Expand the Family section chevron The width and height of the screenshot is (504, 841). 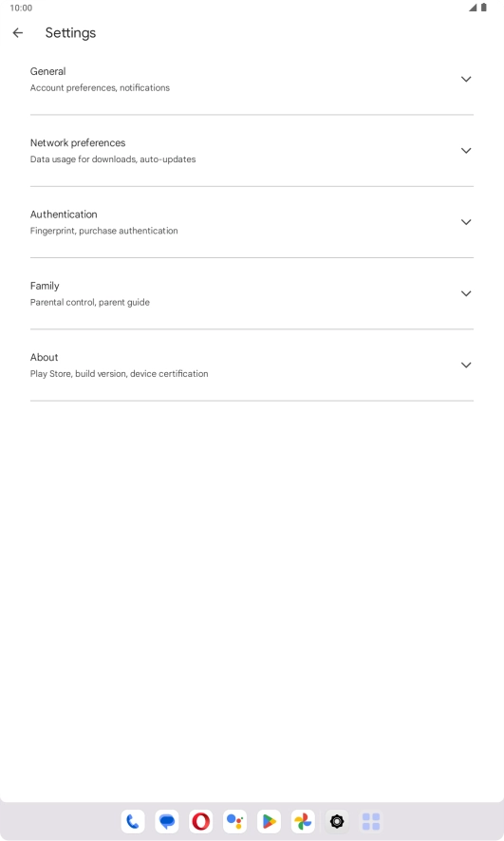[466, 293]
